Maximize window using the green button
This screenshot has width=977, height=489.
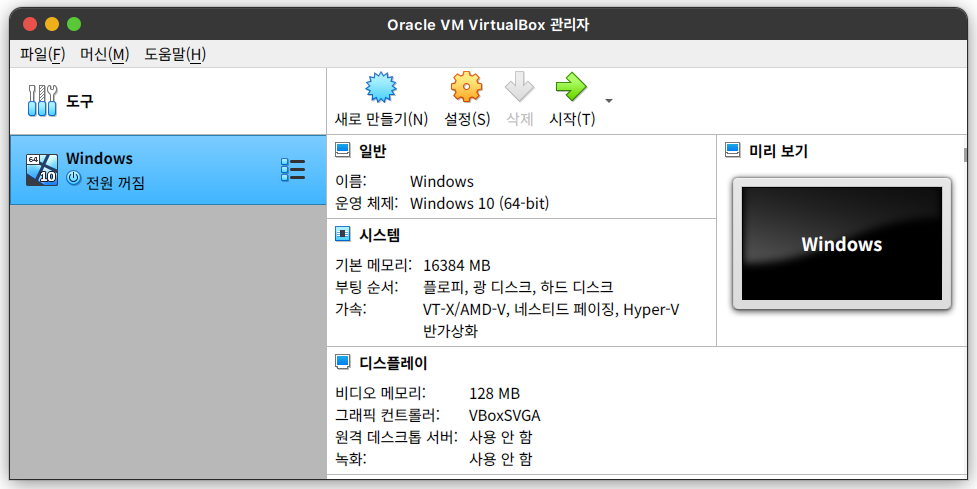[74, 24]
